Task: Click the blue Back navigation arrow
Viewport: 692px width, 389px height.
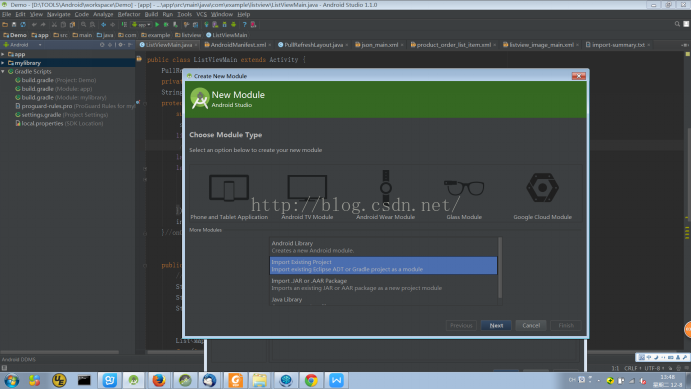Action: (x=103, y=25)
